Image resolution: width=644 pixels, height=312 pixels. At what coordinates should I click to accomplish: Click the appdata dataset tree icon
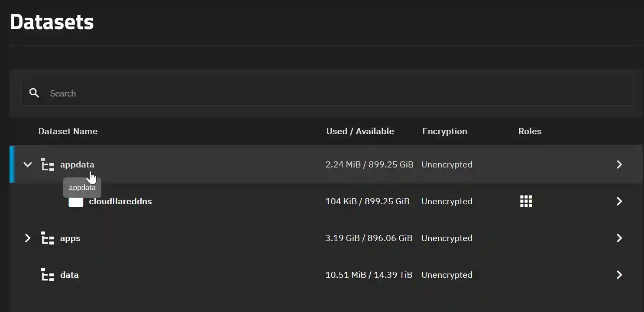coord(47,164)
